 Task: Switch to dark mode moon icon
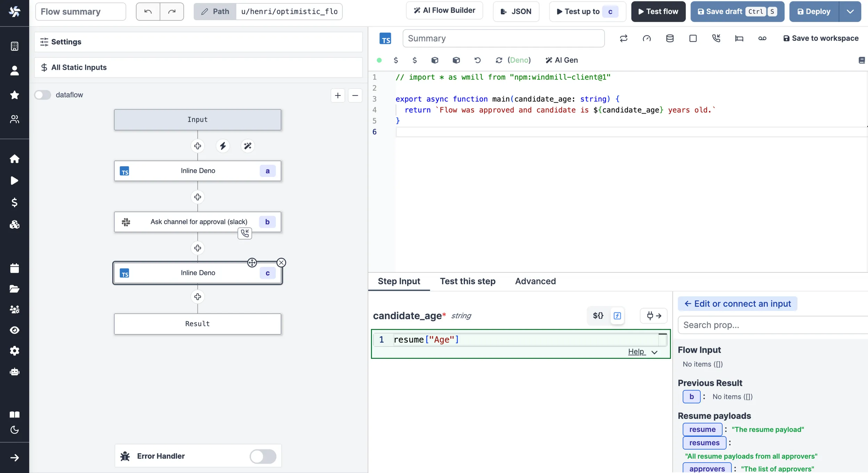(15, 430)
